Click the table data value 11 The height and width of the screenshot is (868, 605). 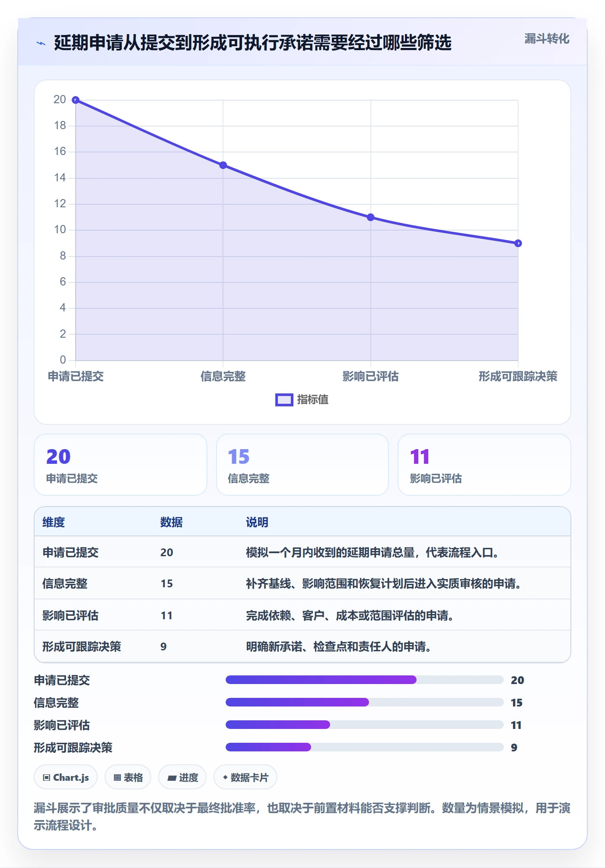tap(166, 615)
